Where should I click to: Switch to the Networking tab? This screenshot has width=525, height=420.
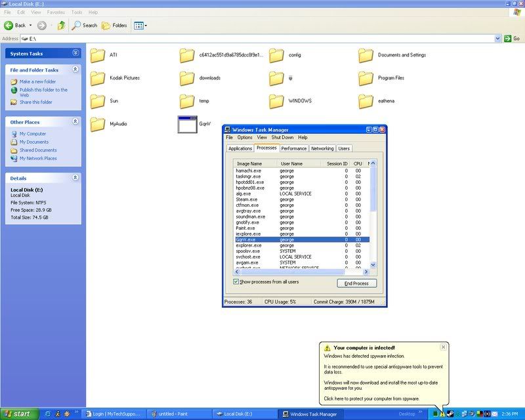click(322, 148)
